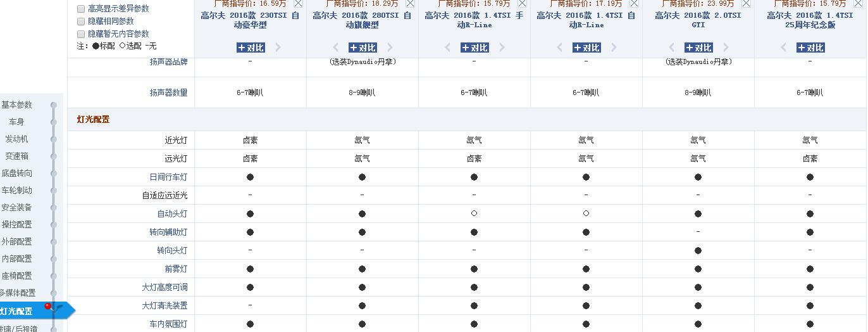Open 前雾灯 parameter link
The width and height of the screenshot is (868, 332).
176,269
